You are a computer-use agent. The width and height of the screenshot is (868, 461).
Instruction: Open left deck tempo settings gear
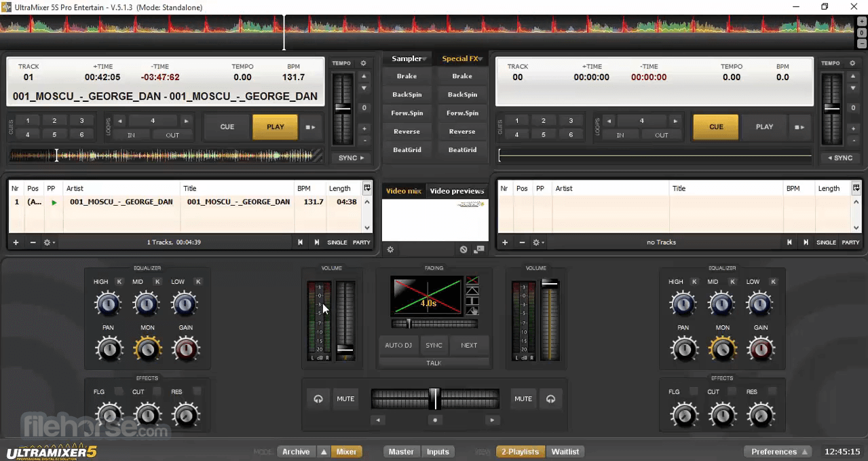(x=363, y=63)
